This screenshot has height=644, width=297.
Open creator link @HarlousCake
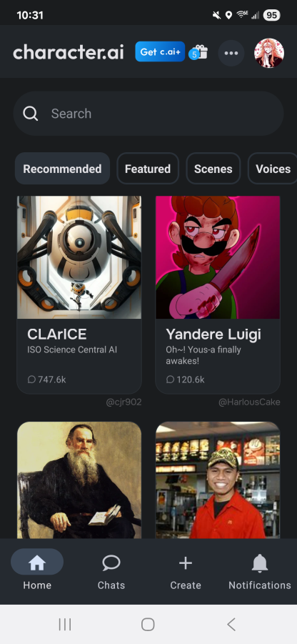[x=249, y=402]
